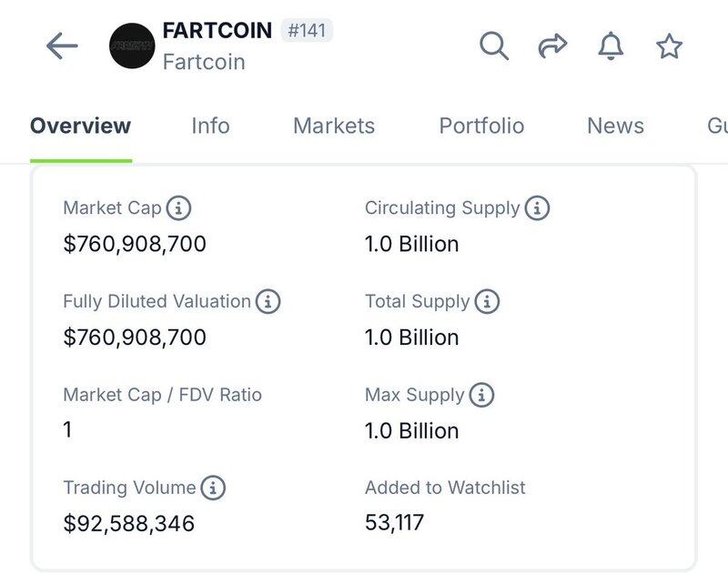Viewport: 728px width, 574px height.
Task: Open search with the magnifying glass icon
Action: coord(494,45)
